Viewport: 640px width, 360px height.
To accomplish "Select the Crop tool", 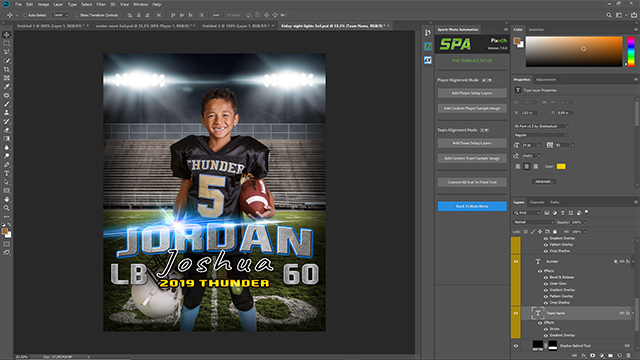I will click(7, 69).
